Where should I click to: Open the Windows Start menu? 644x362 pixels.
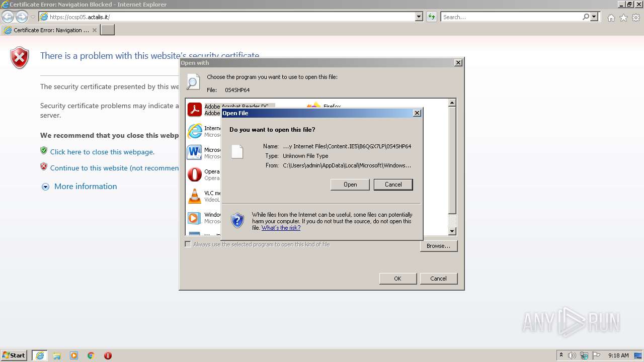[14, 355]
